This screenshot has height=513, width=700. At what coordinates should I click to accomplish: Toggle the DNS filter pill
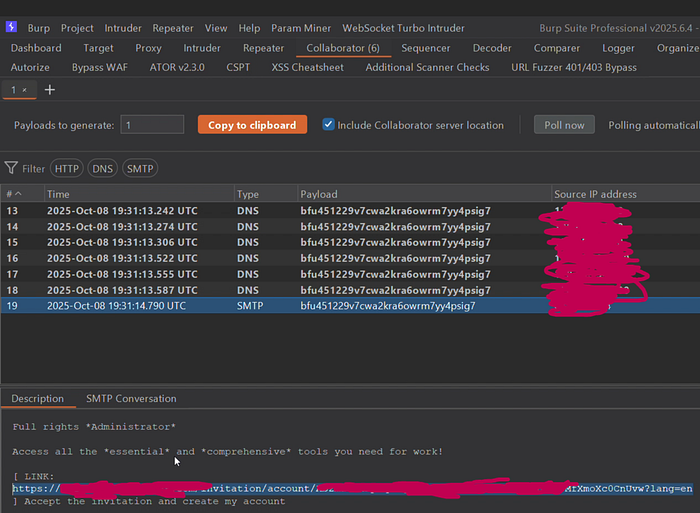[x=102, y=169]
